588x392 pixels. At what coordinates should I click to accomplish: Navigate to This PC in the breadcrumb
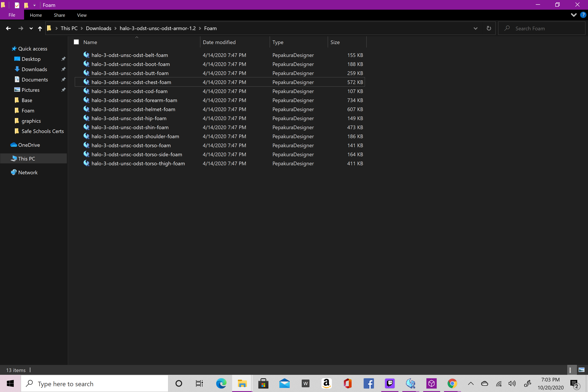69,28
